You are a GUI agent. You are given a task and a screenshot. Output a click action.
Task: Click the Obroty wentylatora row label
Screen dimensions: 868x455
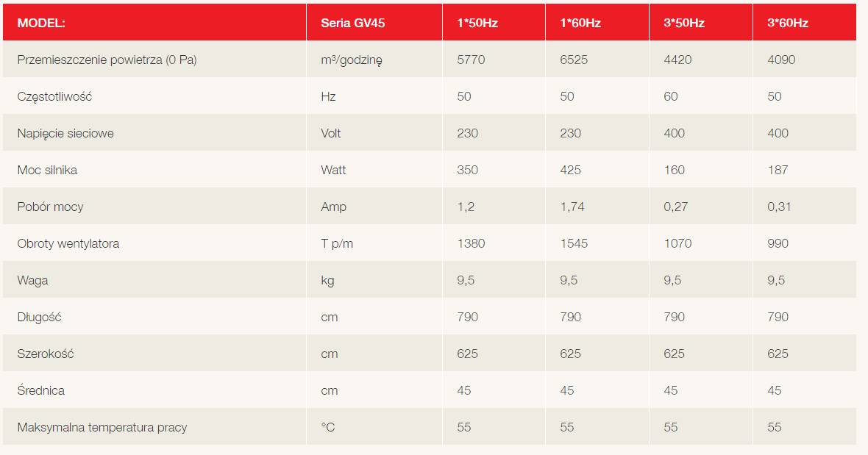click(x=68, y=244)
